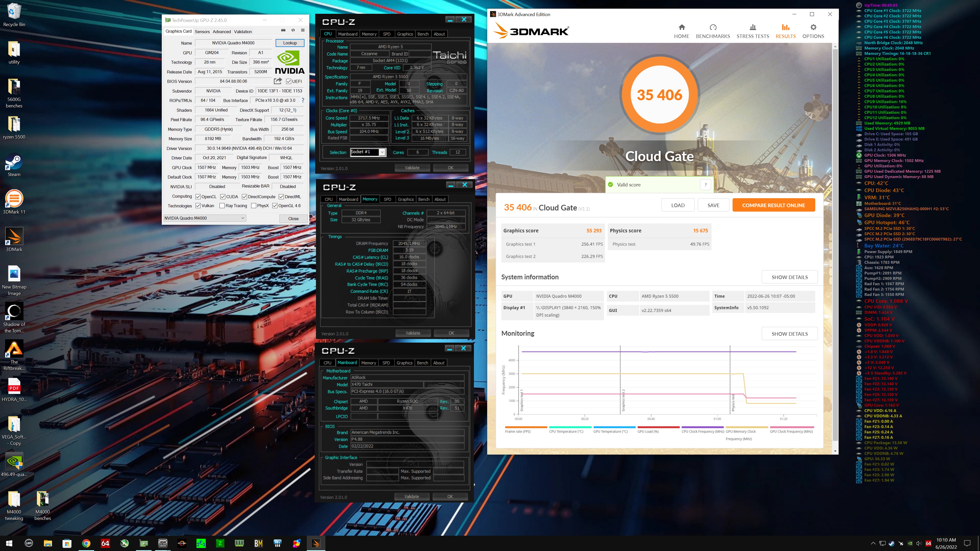The width and height of the screenshot is (980, 551).
Task: Click COMPARE RESULT ONLINE button
Action: pos(774,205)
